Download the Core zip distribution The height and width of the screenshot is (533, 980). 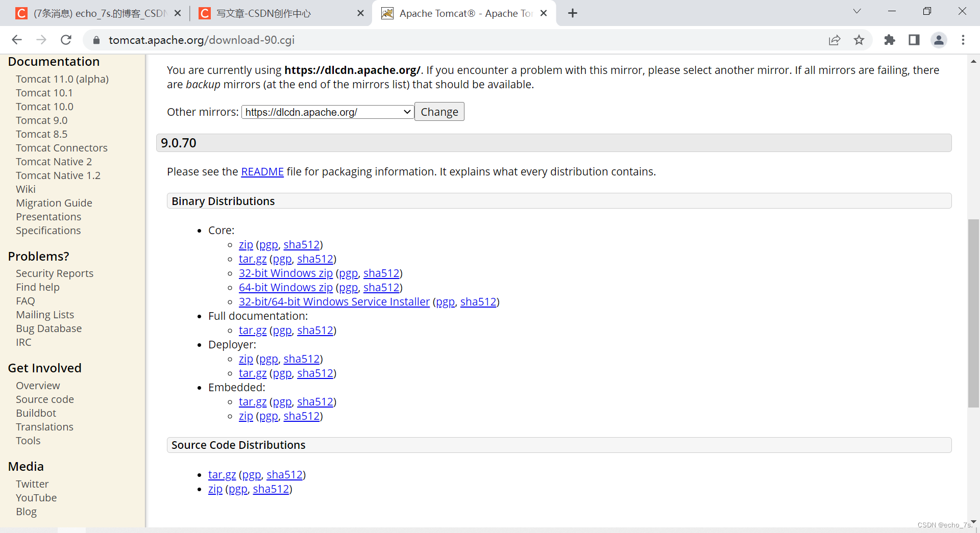click(246, 245)
